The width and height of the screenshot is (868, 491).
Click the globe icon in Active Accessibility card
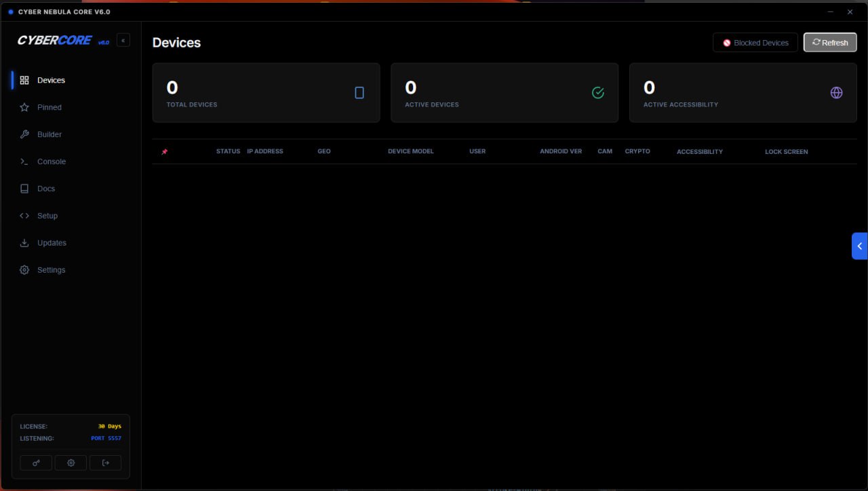pyautogui.click(x=837, y=93)
